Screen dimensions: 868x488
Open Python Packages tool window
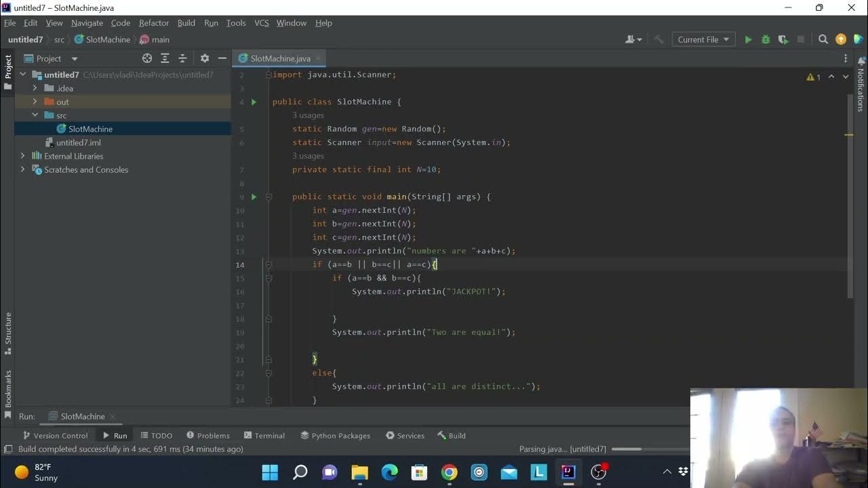point(335,436)
